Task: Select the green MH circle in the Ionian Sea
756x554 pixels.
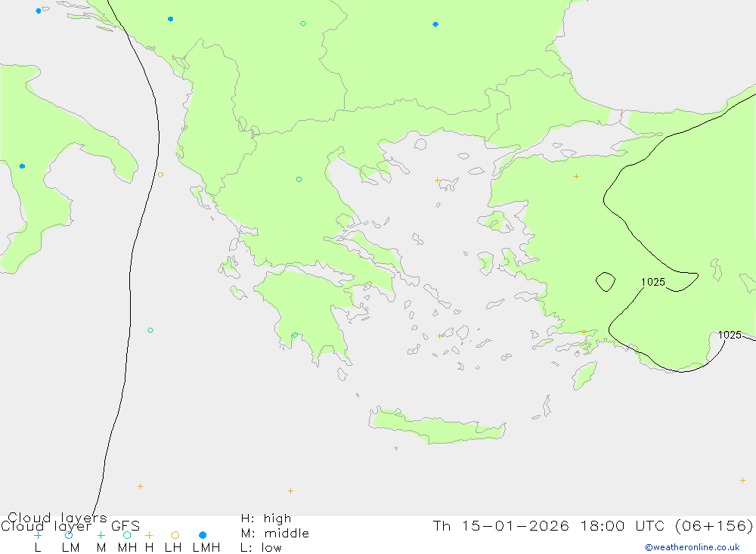Action: [x=150, y=330]
